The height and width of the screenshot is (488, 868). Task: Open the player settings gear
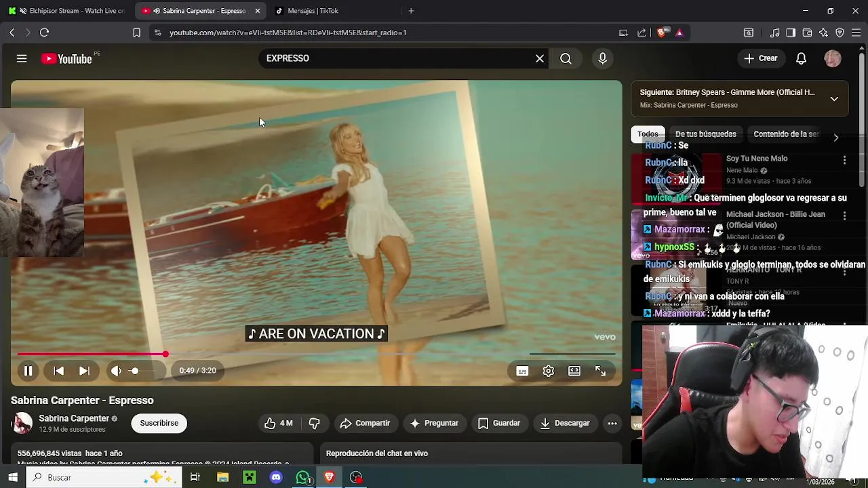[x=548, y=371]
